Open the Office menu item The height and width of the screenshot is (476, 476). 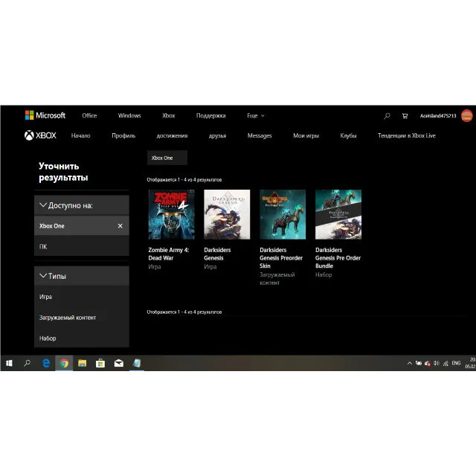[89, 116]
